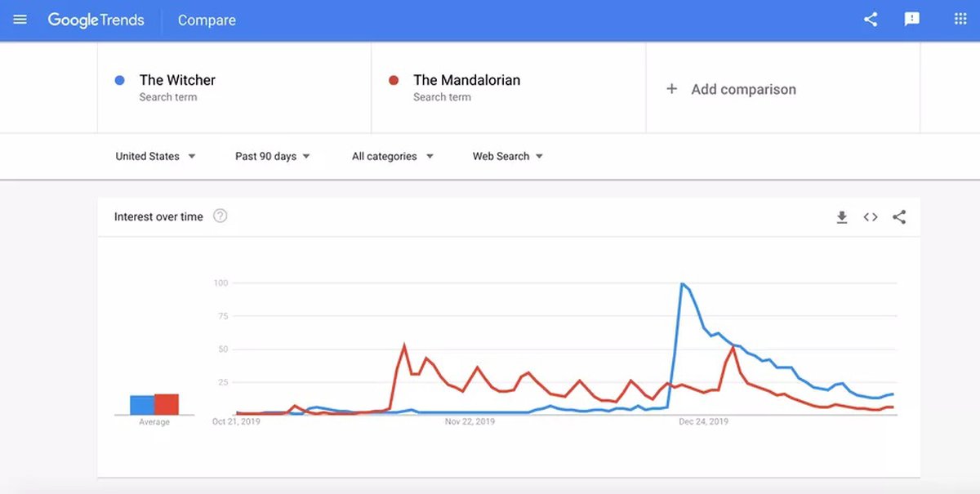Expand the United States region dropdown
This screenshot has height=494, width=980.
click(155, 156)
